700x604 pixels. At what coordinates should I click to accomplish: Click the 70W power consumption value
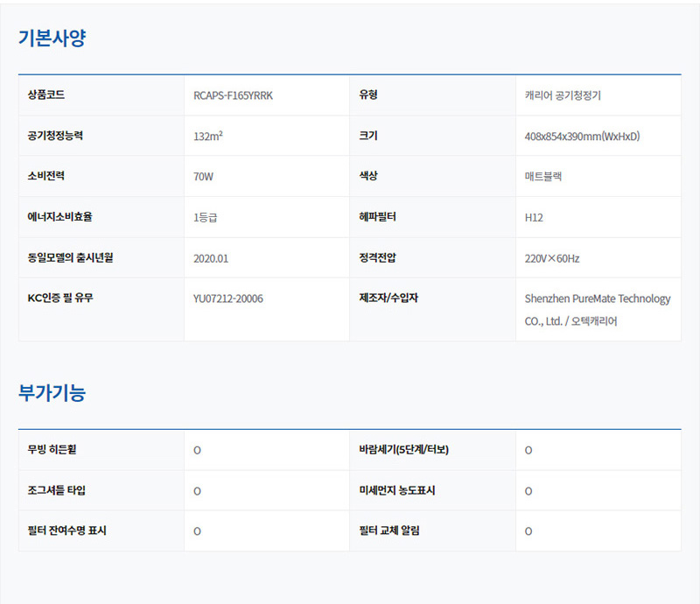point(203,176)
